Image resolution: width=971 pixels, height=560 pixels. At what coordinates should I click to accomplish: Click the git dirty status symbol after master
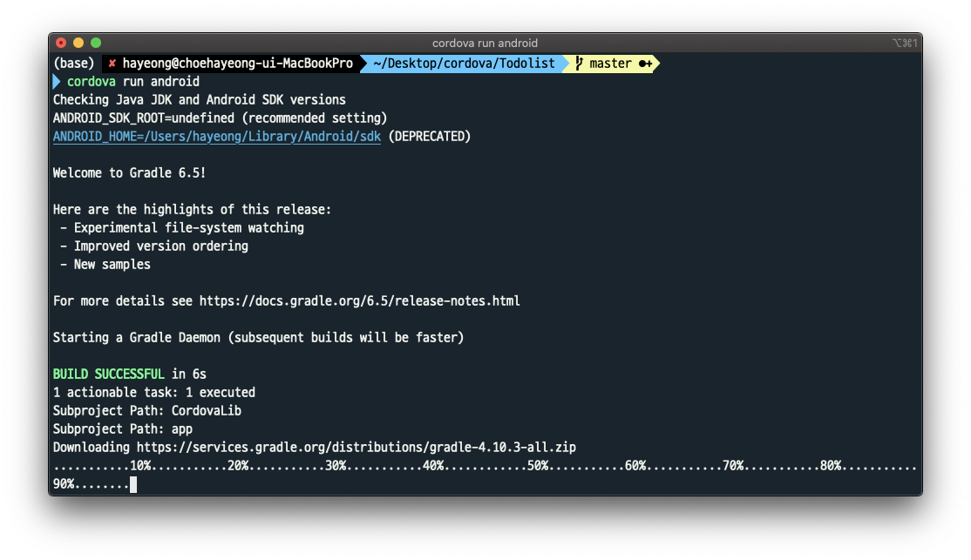pos(645,64)
